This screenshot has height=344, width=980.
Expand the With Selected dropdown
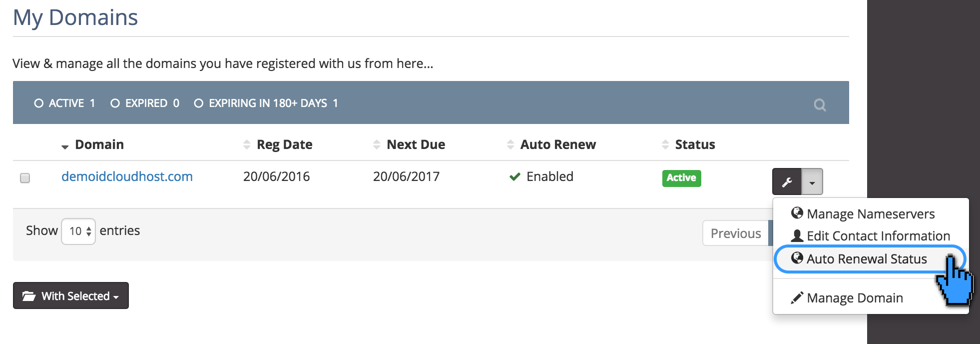pos(71,296)
